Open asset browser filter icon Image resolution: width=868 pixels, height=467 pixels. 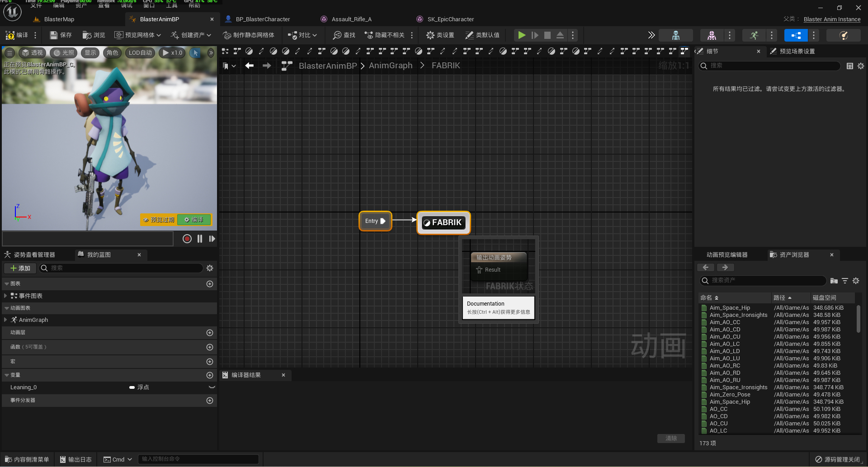[x=845, y=281]
